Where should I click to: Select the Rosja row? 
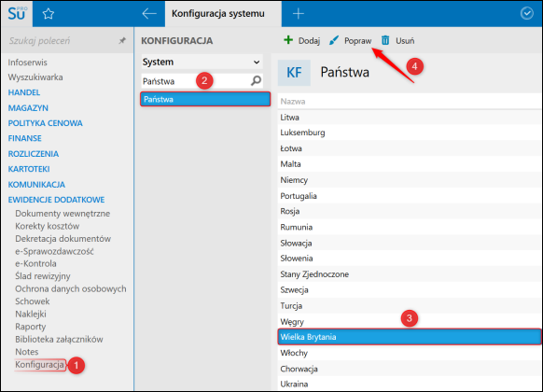tap(409, 211)
